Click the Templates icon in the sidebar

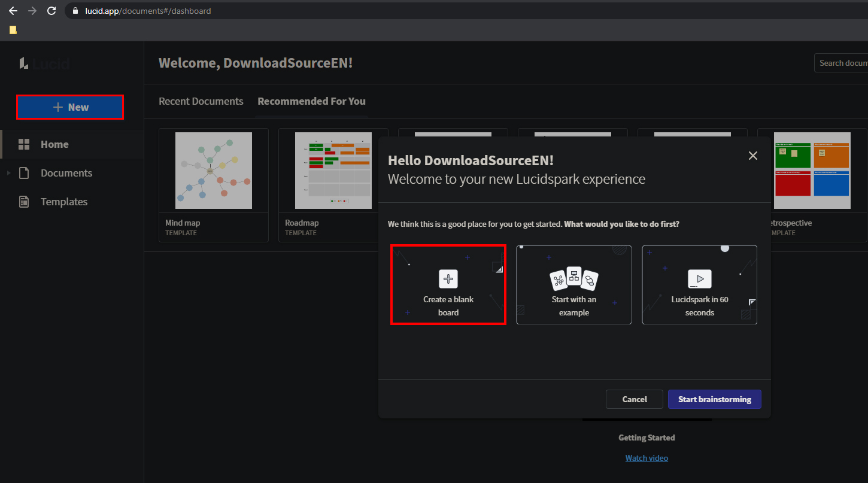[24, 202]
